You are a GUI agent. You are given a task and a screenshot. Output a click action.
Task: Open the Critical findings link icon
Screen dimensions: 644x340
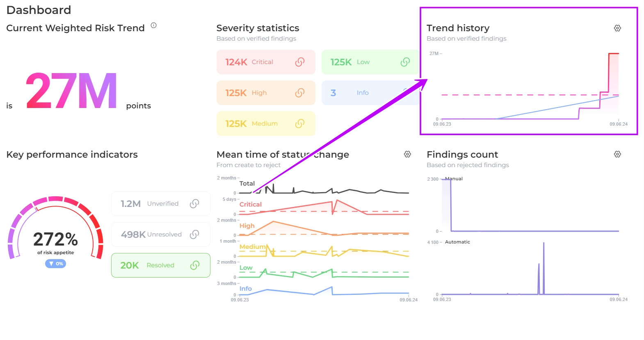(300, 62)
